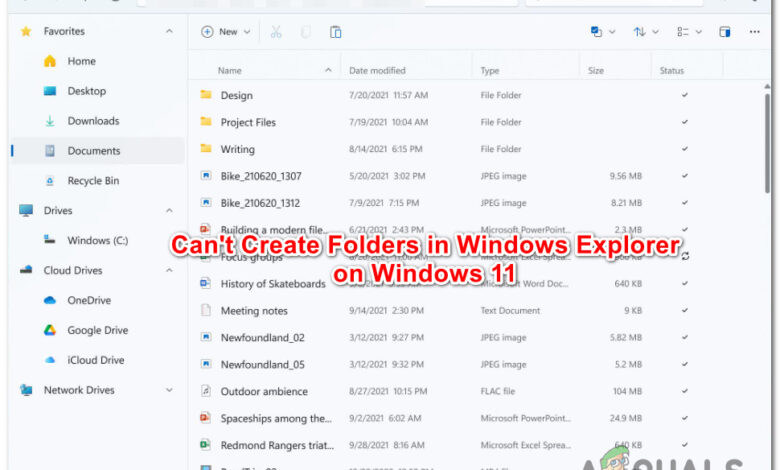Click the FLAC file type of Outdoor ambience

(x=497, y=391)
